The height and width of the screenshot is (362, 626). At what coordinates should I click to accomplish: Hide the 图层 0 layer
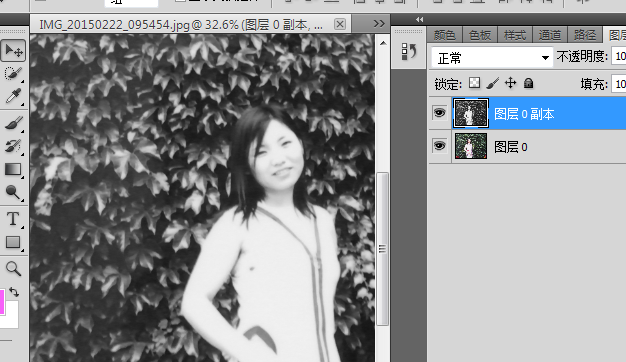(440, 146)
